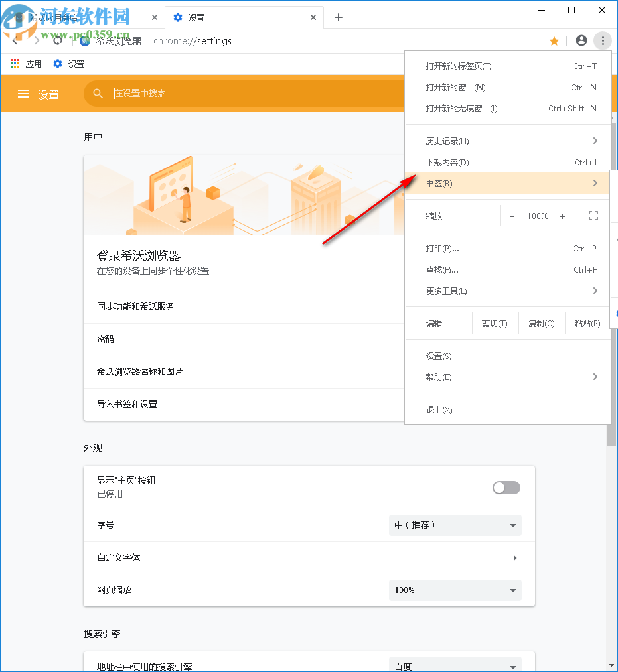Screen dimensions: 618x672
Task: Expand 自定义字体 row arrow
Action: 514,558
